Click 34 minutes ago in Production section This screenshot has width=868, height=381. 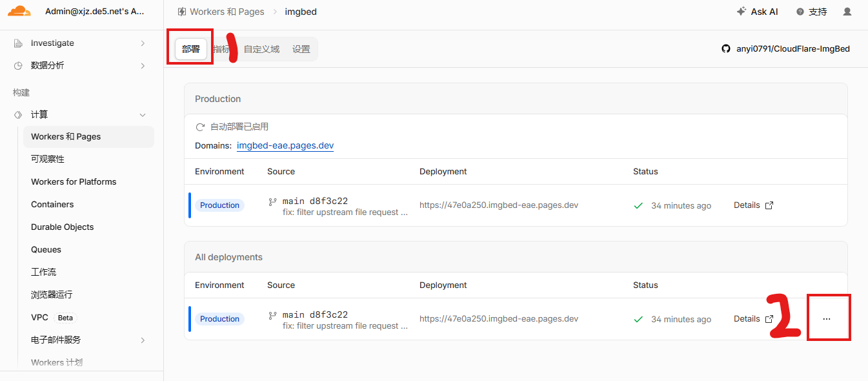(x=681, y=206)
